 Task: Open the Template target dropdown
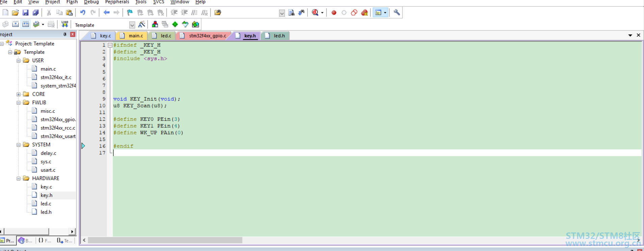[132, 25]
